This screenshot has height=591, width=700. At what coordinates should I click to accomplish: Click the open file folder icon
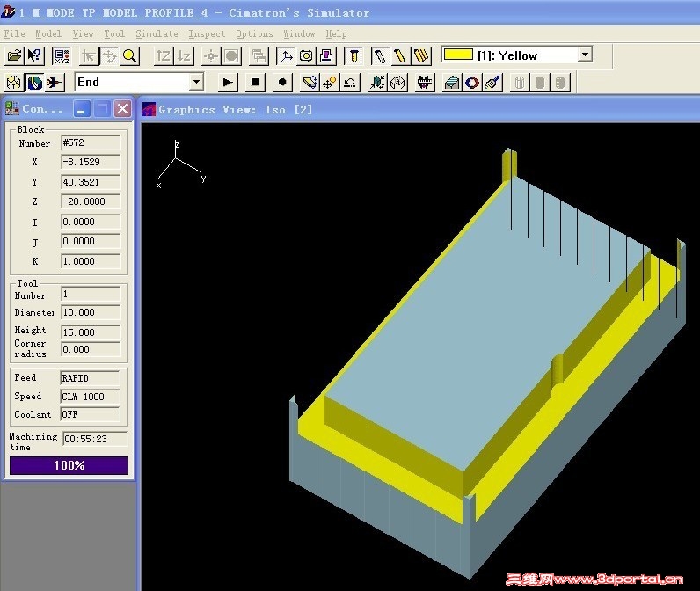pos(14,55)
